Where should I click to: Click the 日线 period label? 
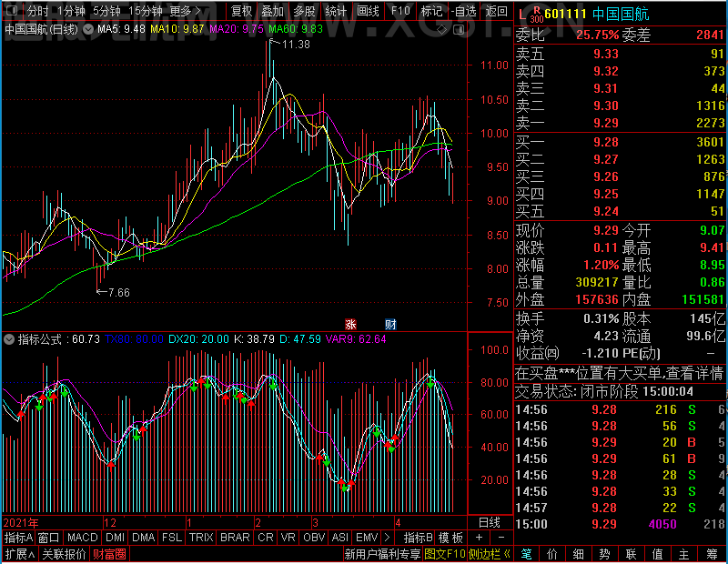490,522
